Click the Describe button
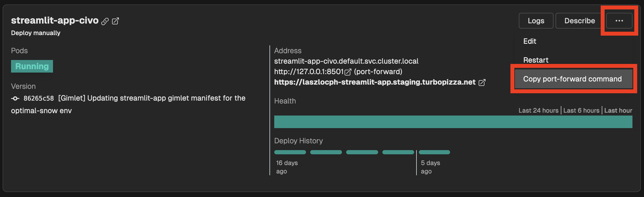644x197 pixels. tap(580, 21)
